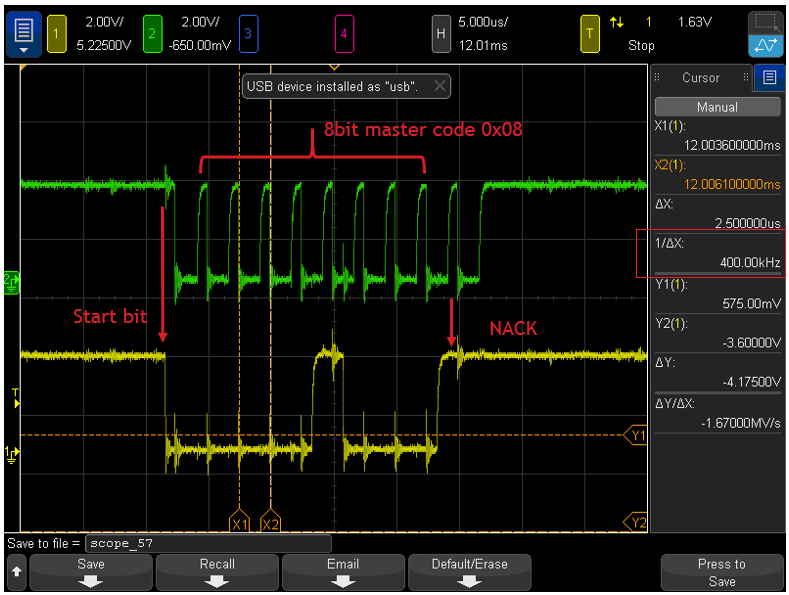Click the Manual cursor mode button
Screen dimensions: 789x595
coord(717,107)
